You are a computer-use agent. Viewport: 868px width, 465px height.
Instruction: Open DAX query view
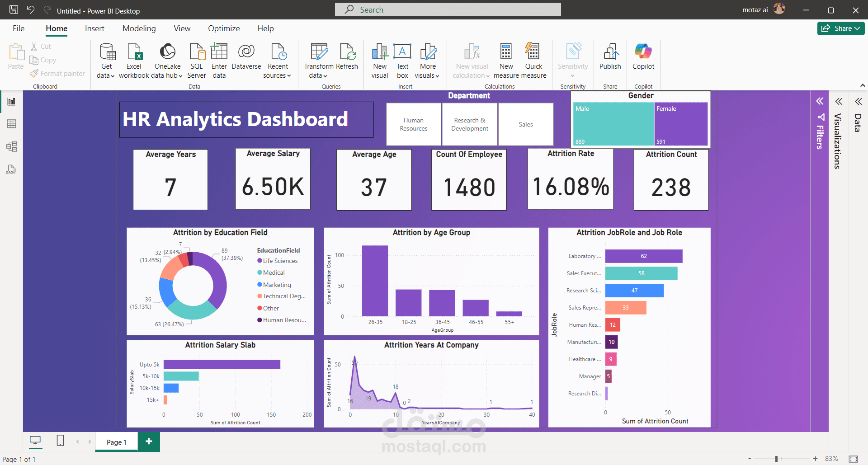tap(11, 169)
